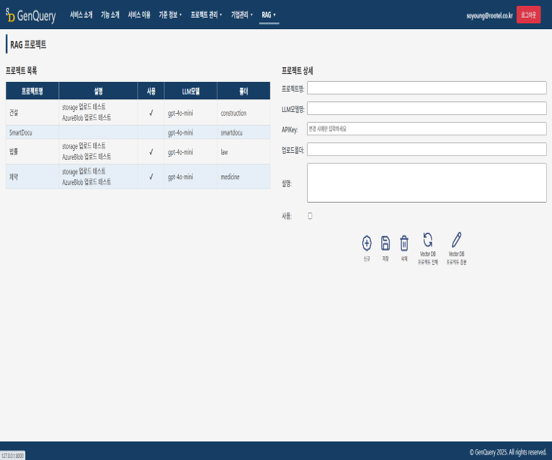Select the SmartDocu project row
This screenshot has height=460, width=552.
(x=138, y=132)
